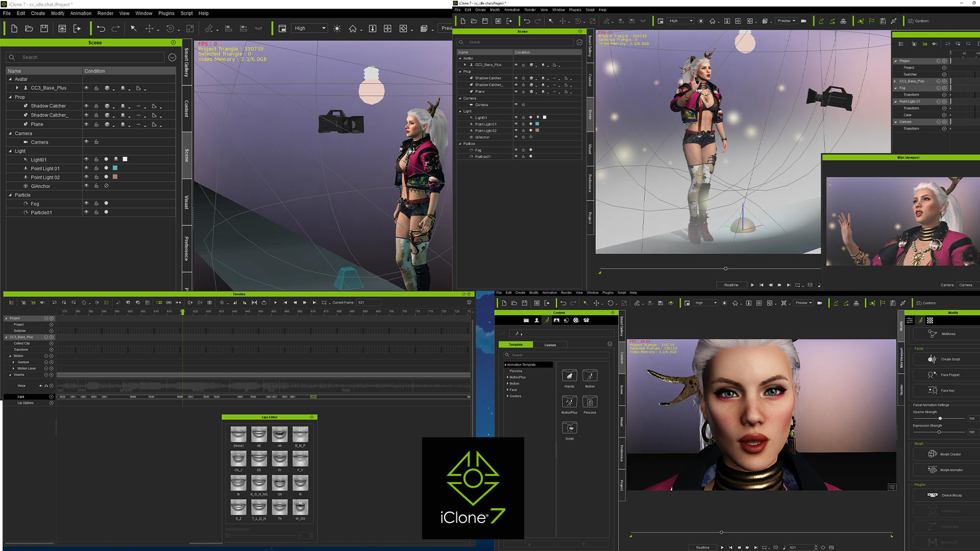Choose the Rotate tool in top-left toolbar

(x=170, y=29)
